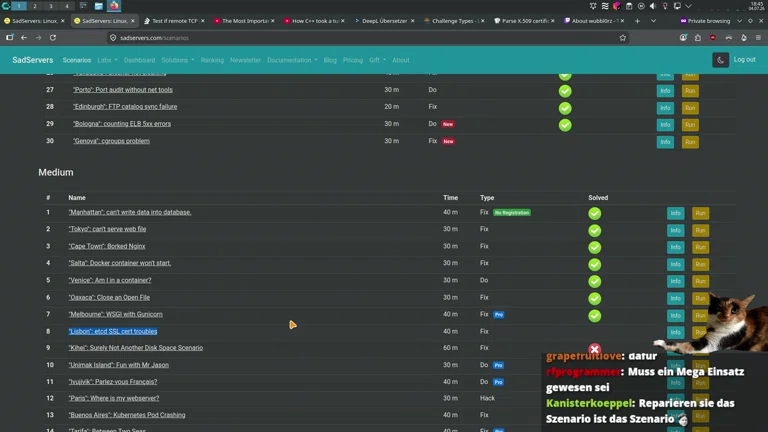The height and width of the screenshot is (432, 768).
Task: Open the Firefox hamburger menu
Action: [758, 38]
